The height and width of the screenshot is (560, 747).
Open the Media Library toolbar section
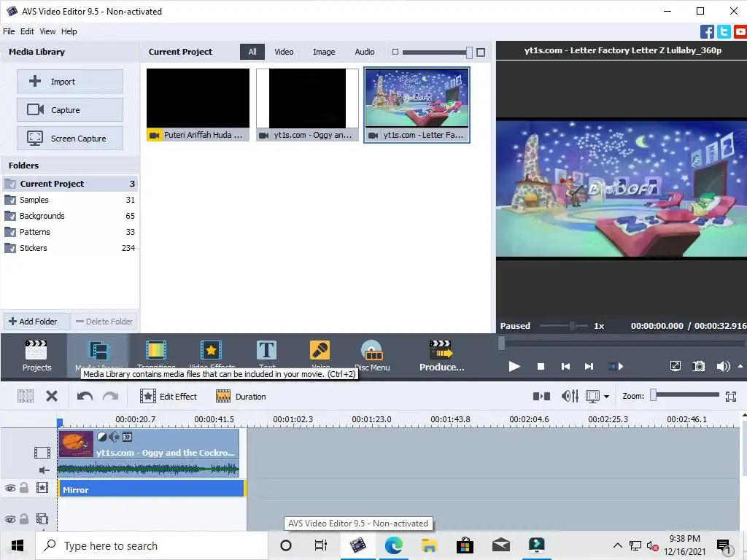98,355
